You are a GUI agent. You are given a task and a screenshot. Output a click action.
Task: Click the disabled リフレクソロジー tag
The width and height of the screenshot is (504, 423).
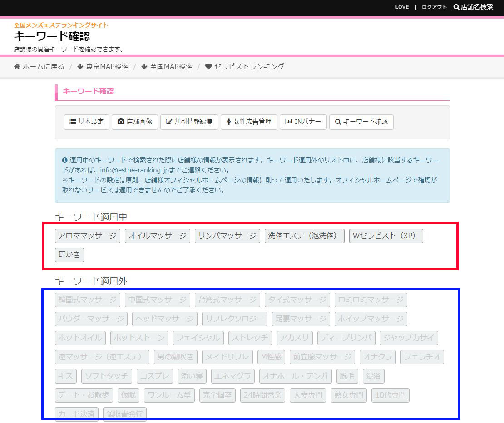[235, 319]
